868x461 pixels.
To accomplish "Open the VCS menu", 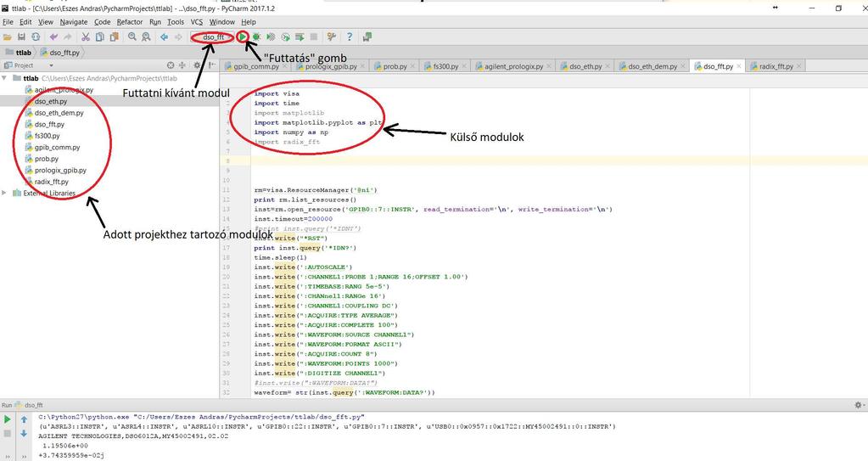I will pos(197,22).
